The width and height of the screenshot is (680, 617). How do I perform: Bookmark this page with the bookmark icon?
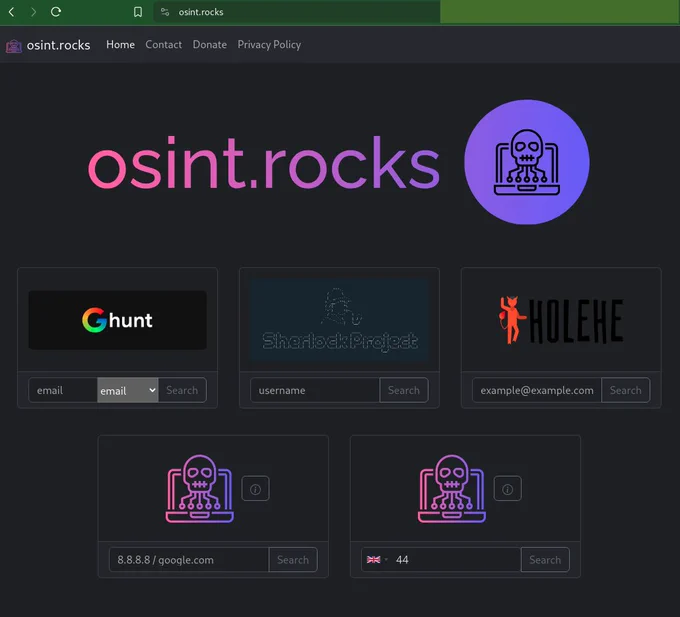click(138, 12)
